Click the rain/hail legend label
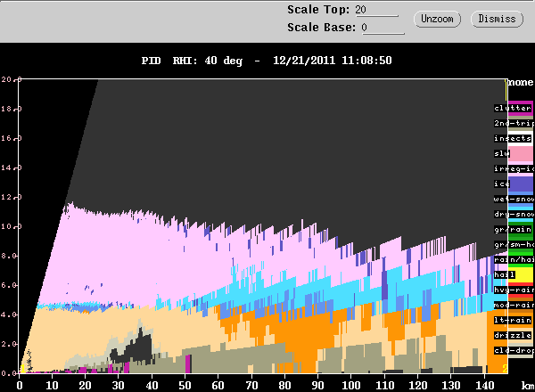The height and width of the screenshot is (392, 535). point(514,259)
